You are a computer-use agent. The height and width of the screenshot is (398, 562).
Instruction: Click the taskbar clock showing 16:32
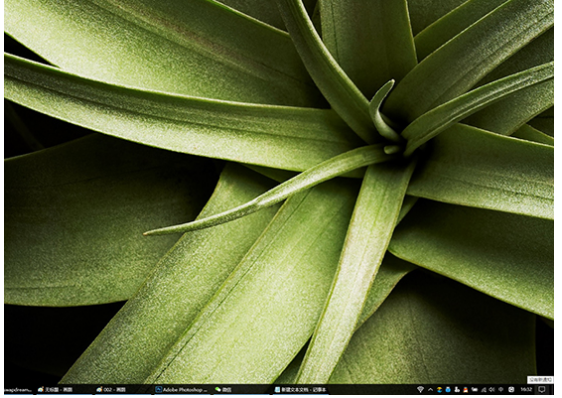tap(527, 389)
